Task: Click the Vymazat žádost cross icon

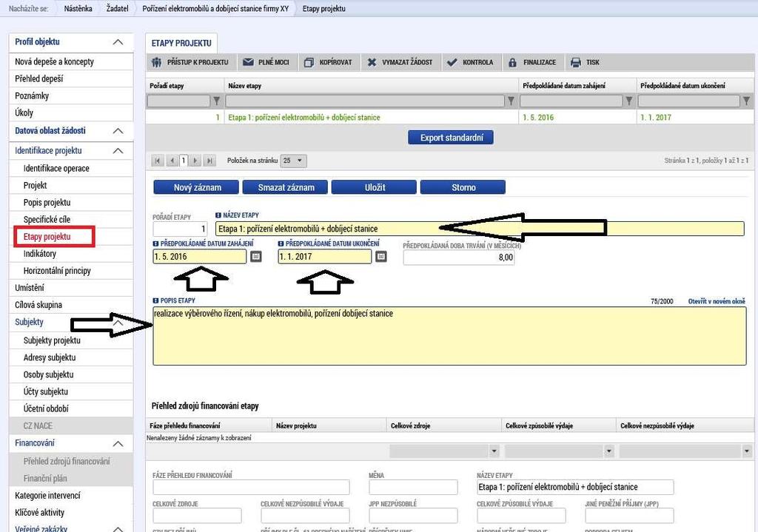Action: pos(372,62)
